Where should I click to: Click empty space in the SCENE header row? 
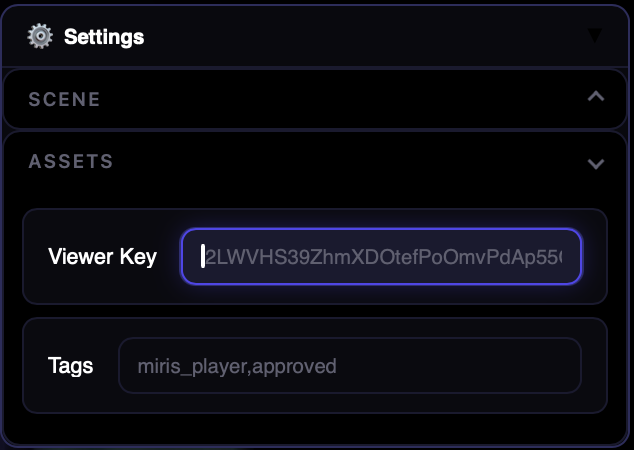[x=330, y=99]
